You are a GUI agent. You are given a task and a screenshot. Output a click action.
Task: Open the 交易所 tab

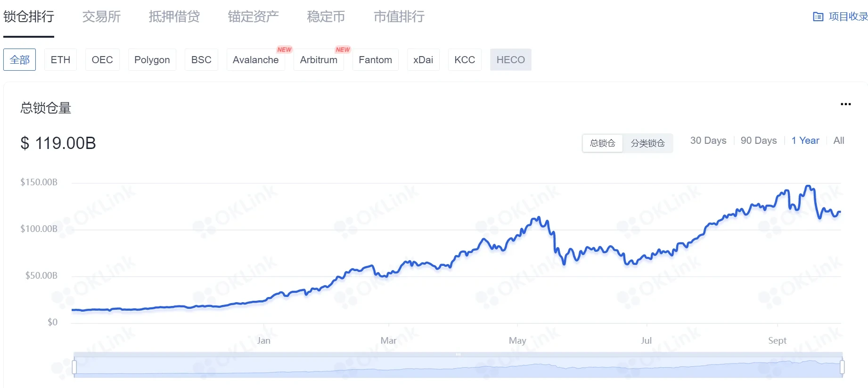tap(101, 17)
